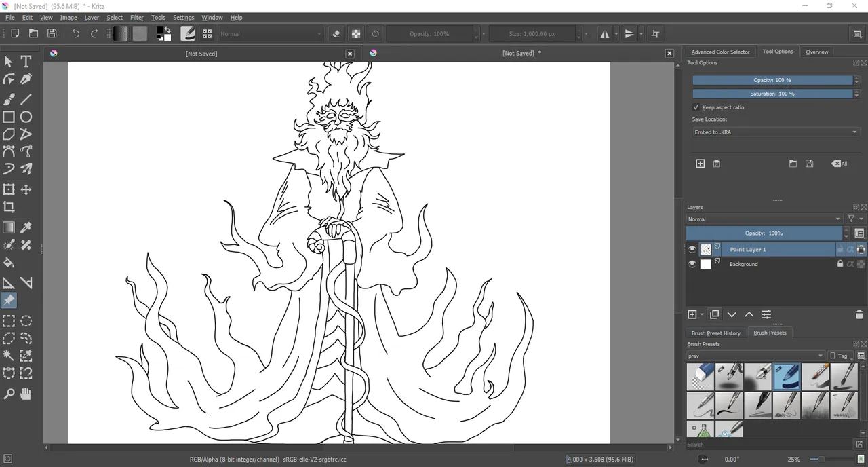Select the Crop tool

9,207
